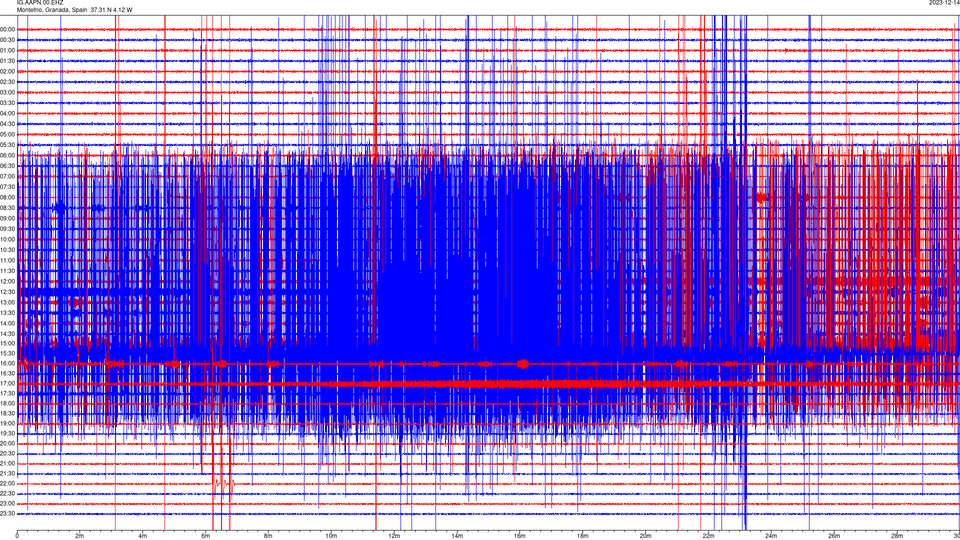Viewport: 960px width, 540px height.
Task: Click the 0 minute axis label
Action: pyautogui.click(x=17, y=536)
